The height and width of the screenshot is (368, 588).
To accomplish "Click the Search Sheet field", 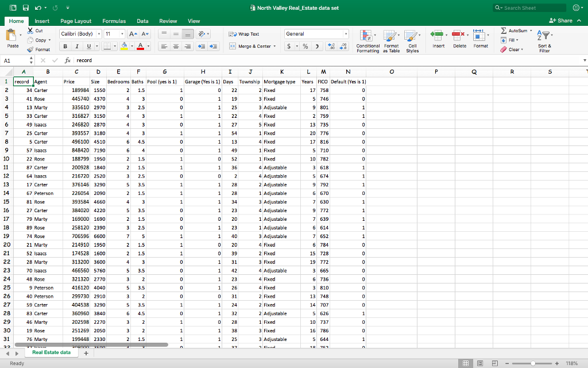I will coord(529,7).
